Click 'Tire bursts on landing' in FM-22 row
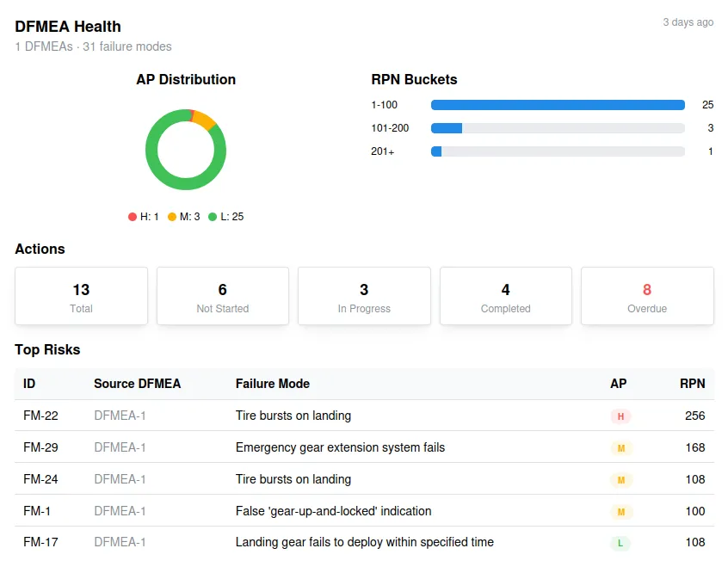This screenshot has height=573, width=728. tap(293, 416)
